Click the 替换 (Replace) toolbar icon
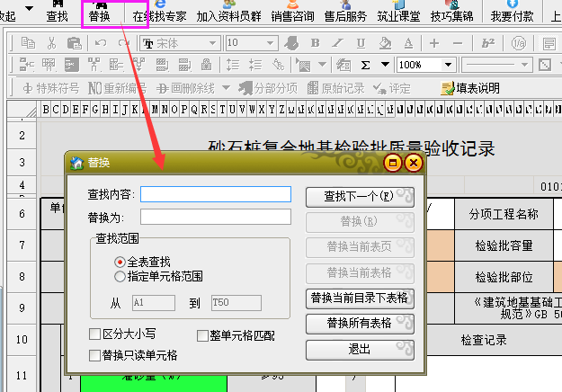Image resolution: width=562 pixels, height=392 pixels. [x=99, y=13]
